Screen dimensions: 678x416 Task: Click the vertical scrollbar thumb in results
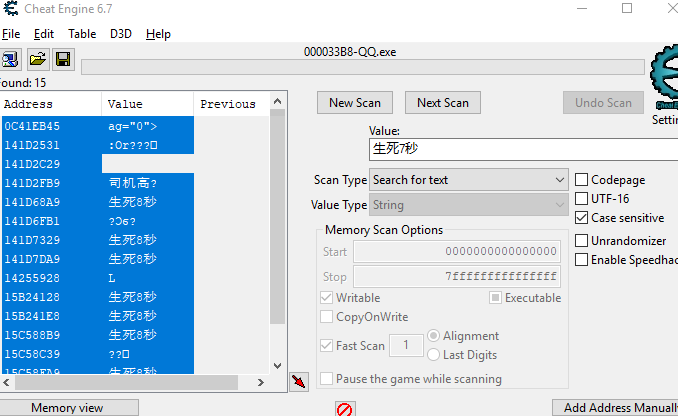tap(278, 216)
